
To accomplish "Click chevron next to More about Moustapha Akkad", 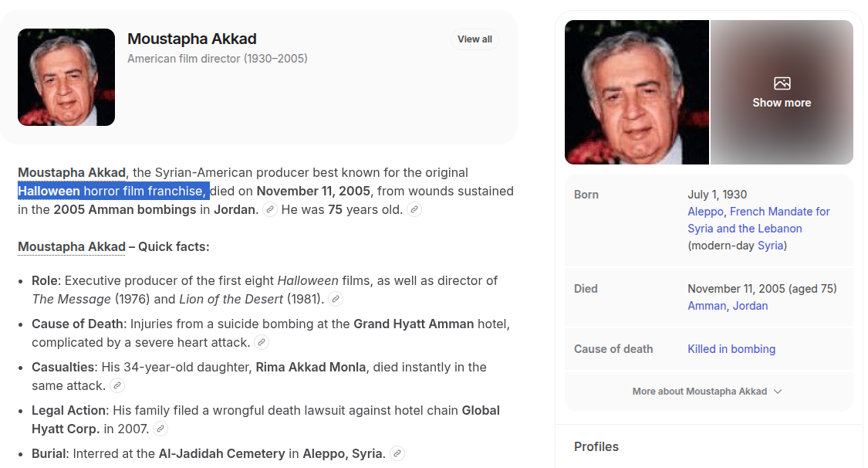I will (778, 391).
